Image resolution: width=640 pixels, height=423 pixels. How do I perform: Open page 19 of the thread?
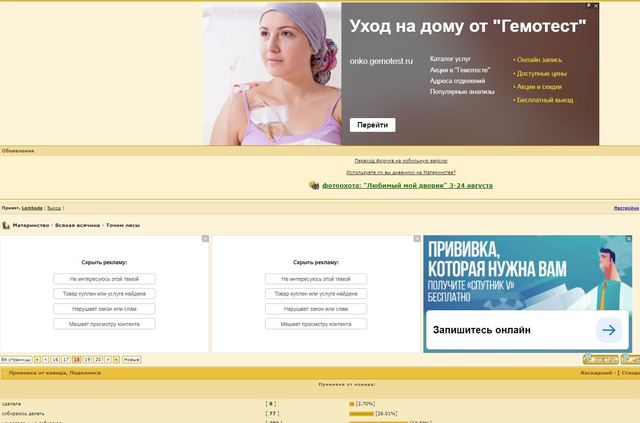(87, 360)
